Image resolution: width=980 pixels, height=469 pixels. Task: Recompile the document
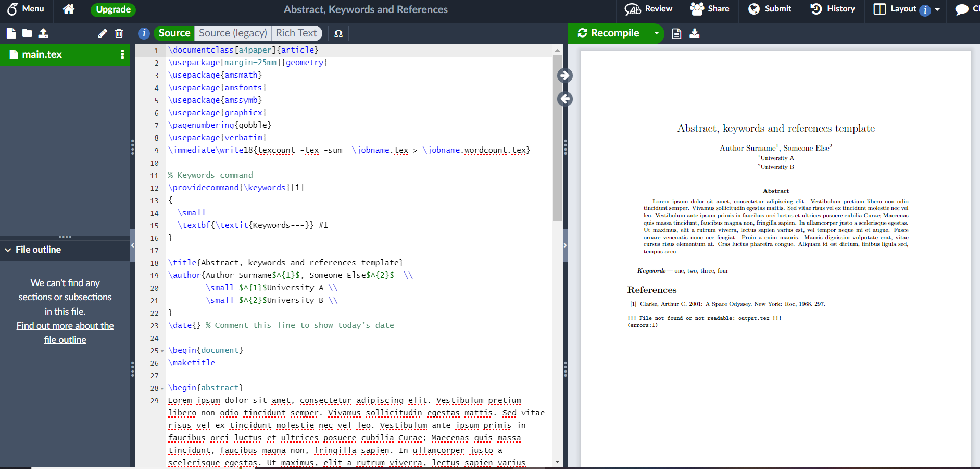click(x=609, y=33)
